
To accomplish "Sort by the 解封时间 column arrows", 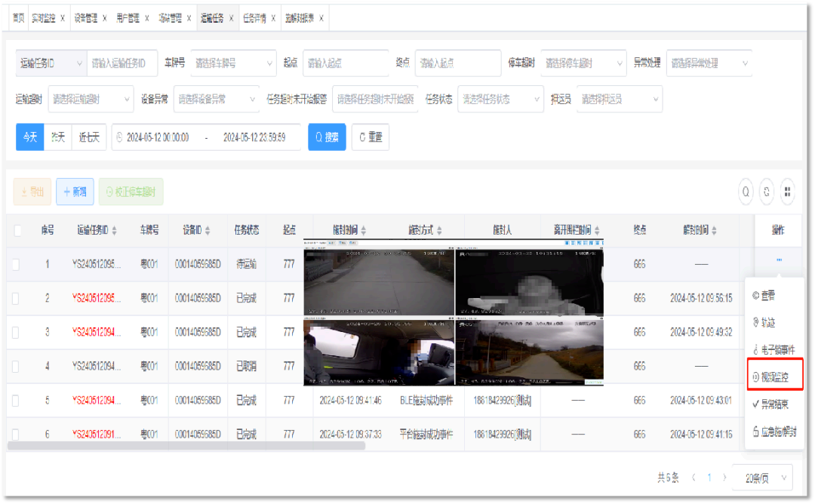I will [x=714, y=230].
